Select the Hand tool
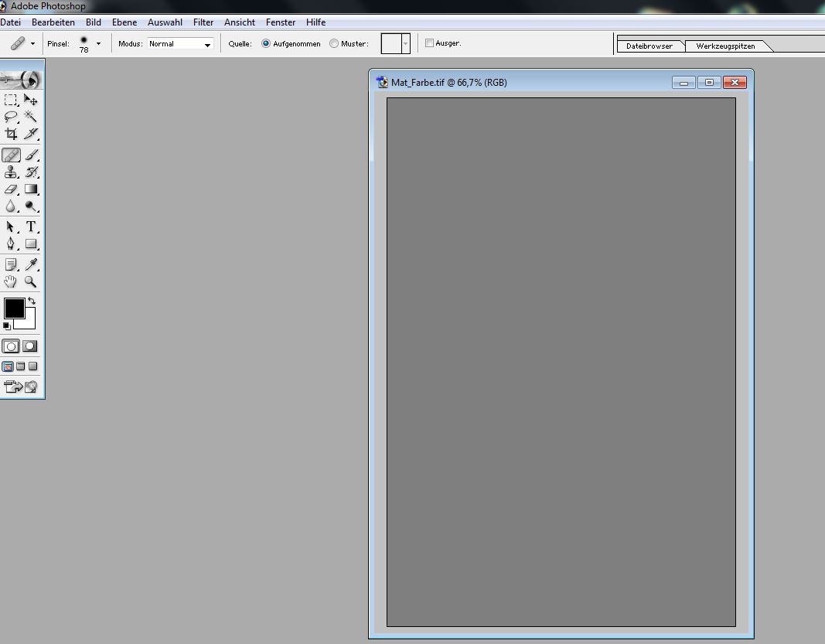Image resolution: width=825 pixels, height=644 pixels. click(x=11, y=281)
